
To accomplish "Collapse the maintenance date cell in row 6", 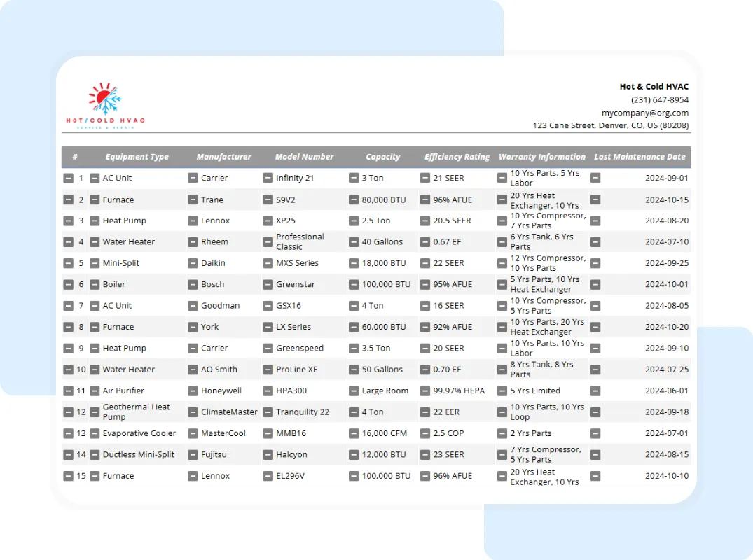I will pos(595,284).
